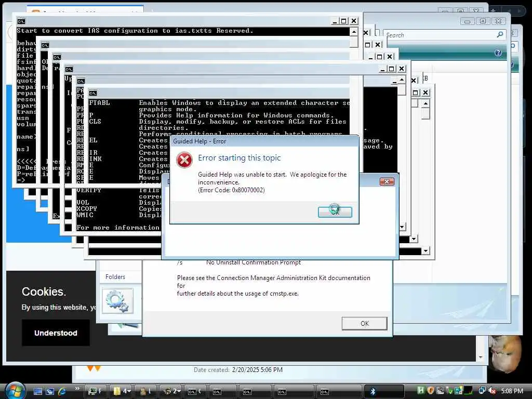Click the Bluetooth taskbar button
Viewport: 532px width, 399px height.
(384, 391)
